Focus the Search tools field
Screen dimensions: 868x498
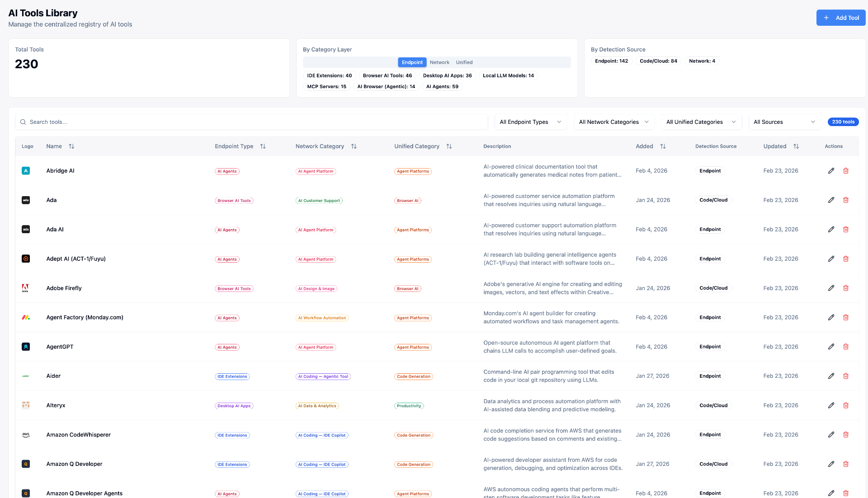click(251, 122)
